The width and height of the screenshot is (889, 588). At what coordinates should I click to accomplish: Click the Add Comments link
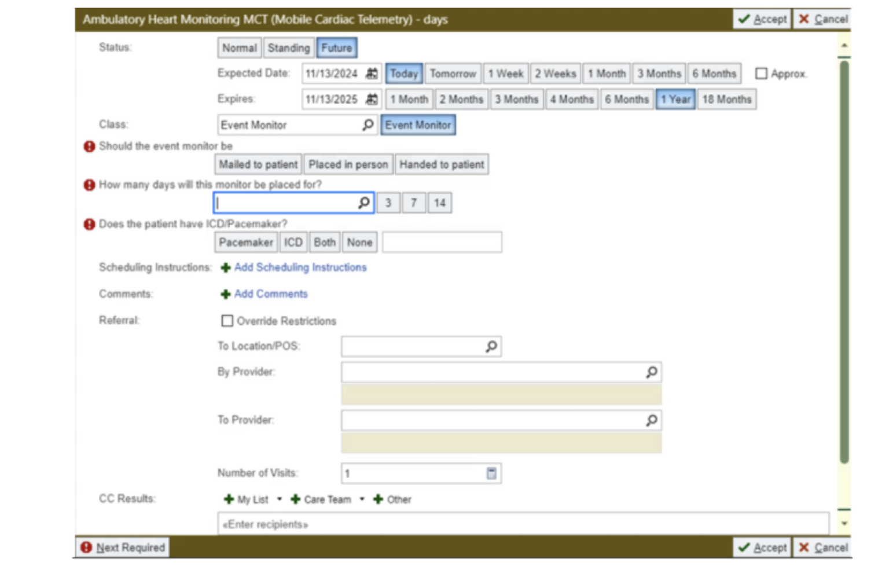pos(270,294)
